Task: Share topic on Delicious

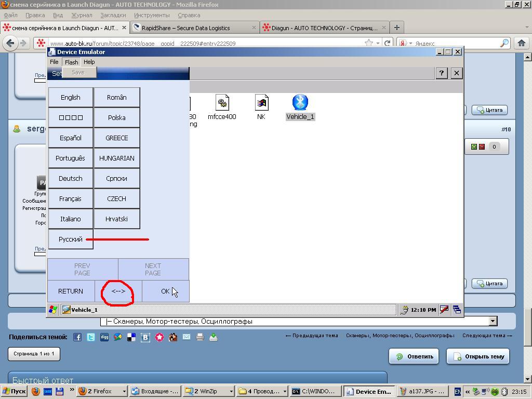Action: tap(131, 337)
